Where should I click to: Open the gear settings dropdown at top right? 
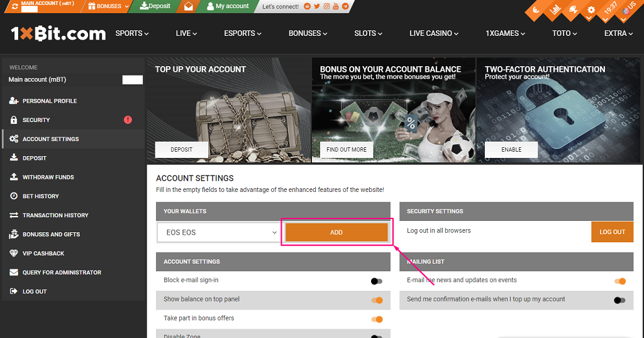pyautogui.click(x=591, y=10)
